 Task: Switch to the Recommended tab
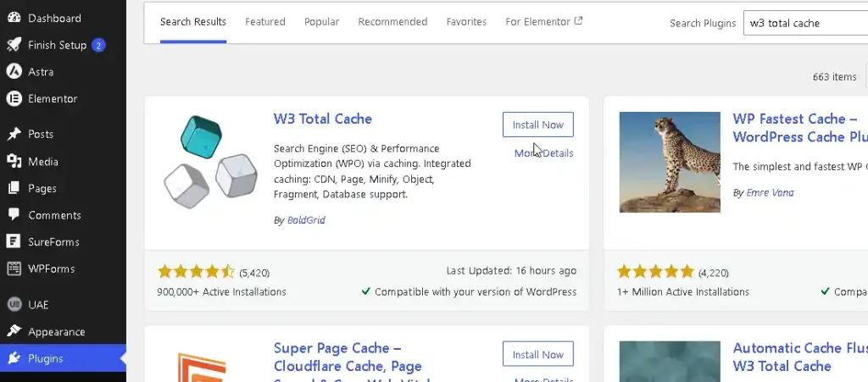[392, 22]
